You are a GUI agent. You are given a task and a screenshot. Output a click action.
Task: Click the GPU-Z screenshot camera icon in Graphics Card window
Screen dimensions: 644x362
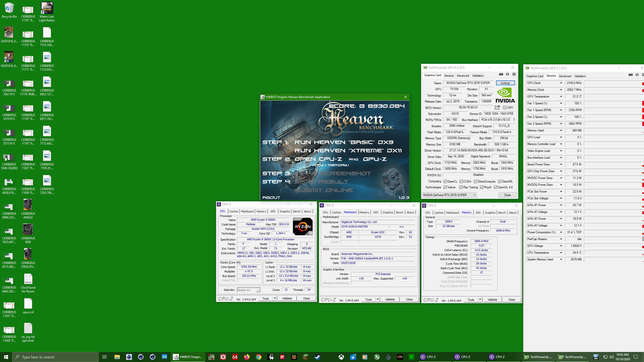pos(501,74)
